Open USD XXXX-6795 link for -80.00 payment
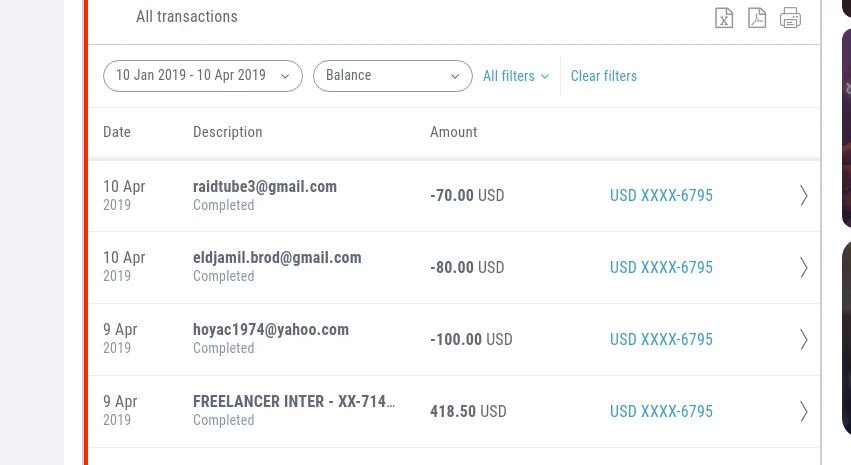This screenshot has width=851, height=465. (x=661, y=267)
